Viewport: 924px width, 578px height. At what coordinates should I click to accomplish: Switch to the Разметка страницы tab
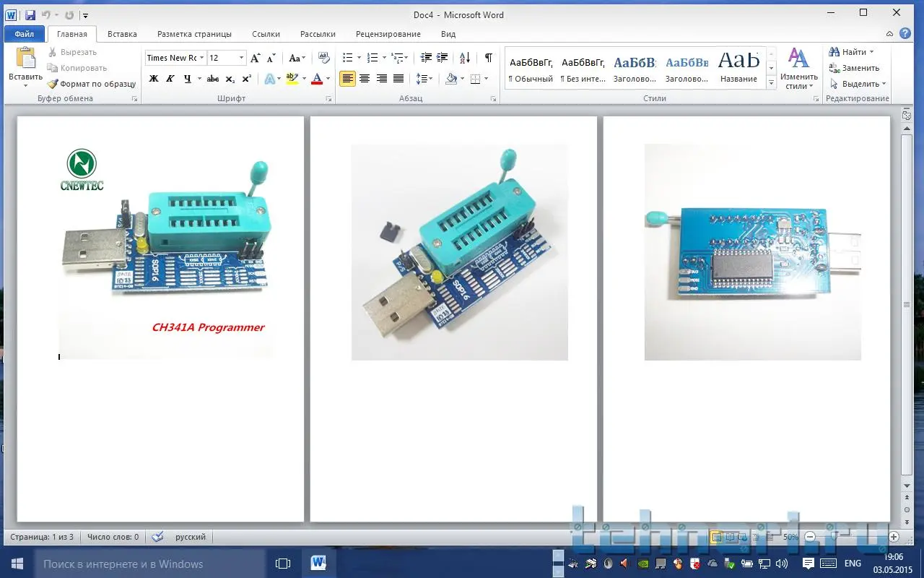194,34
